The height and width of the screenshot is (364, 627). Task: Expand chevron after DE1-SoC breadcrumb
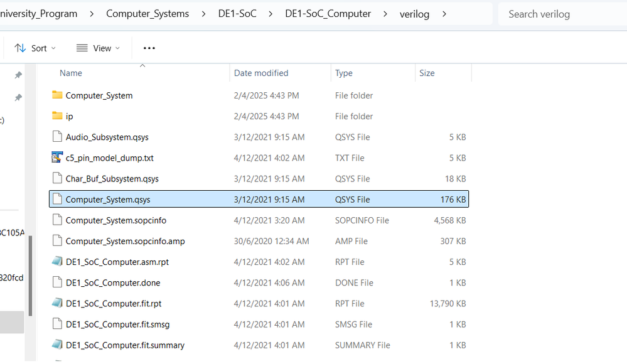click(x=271, y=14)
